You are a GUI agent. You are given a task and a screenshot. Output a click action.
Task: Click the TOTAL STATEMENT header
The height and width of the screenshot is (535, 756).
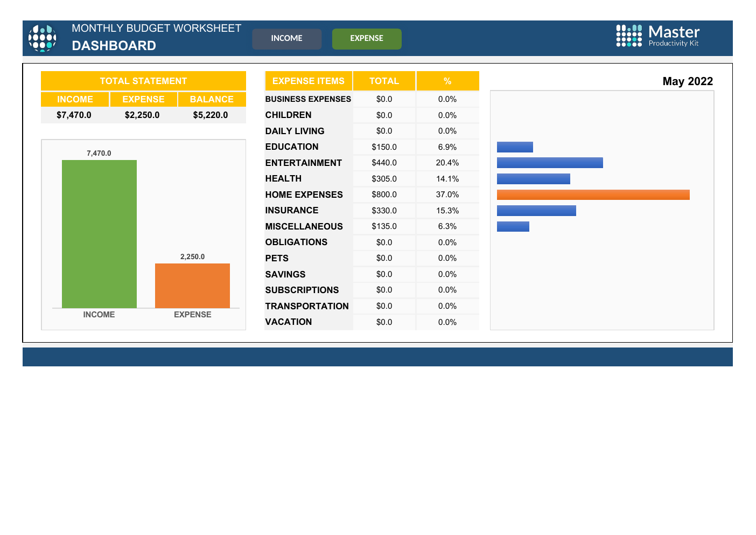point(143,81)
